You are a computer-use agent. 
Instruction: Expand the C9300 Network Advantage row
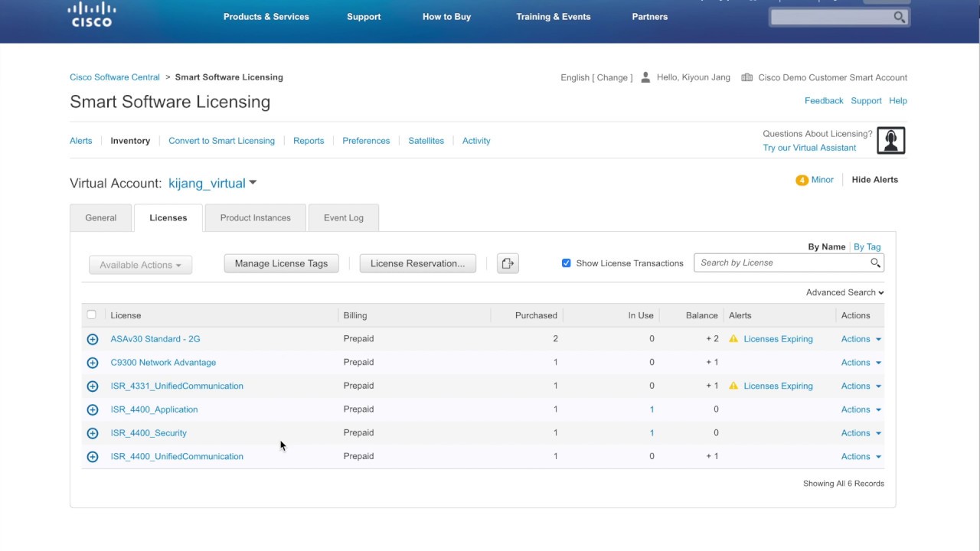click(x=93, y=363)
